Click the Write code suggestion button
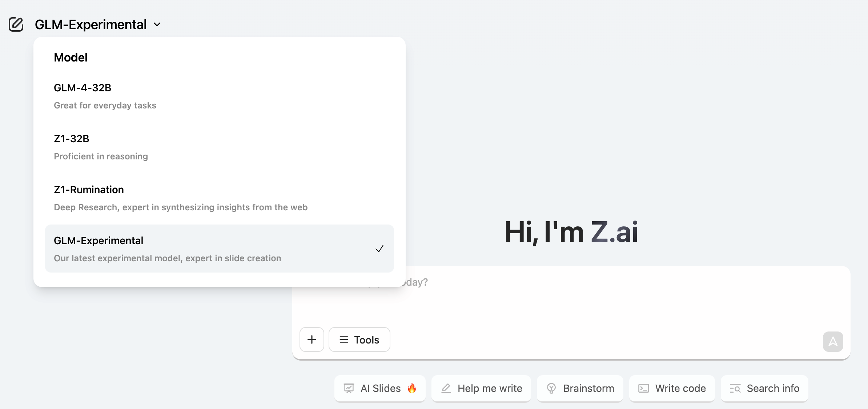This screenshot has width=868, height=409. (672, 388)
